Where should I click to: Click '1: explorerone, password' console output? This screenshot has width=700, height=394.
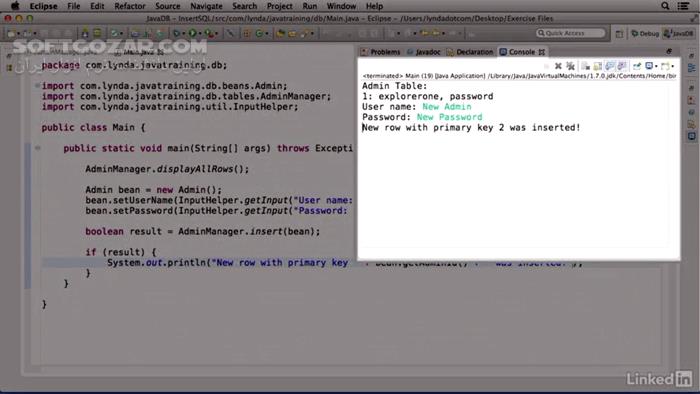(x=428, y=96)
